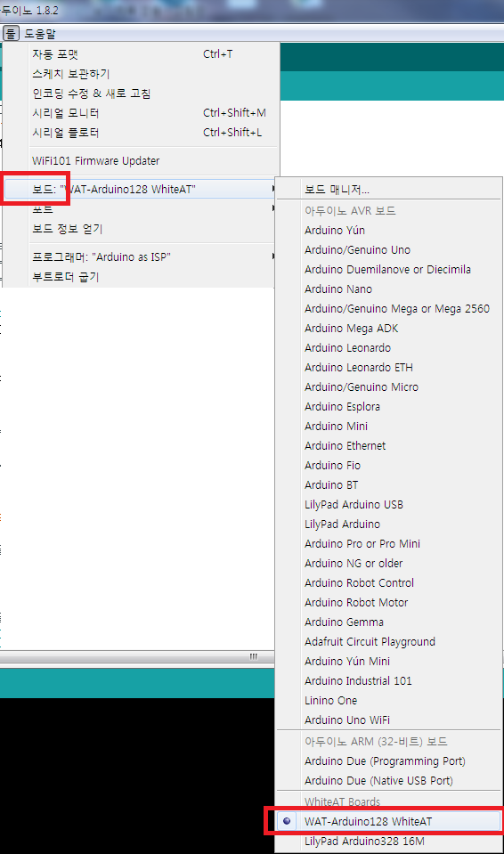Open 시리얼 플로터
Image resolution: width=504 pixels, height=854 pixels.
[x=141, y=133]
